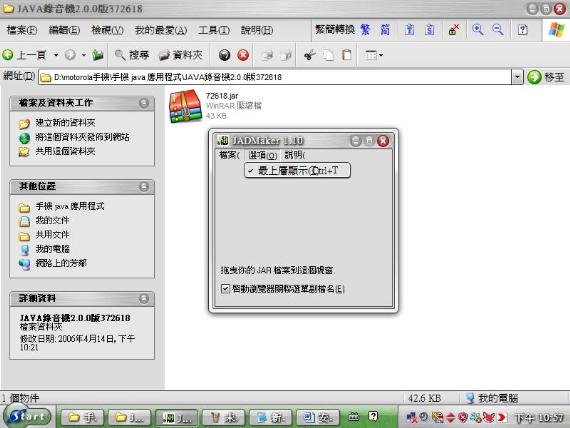The image size is (570, 428).
Task: Click the JADMaker title bar icon
Action: tap(222, 140)
